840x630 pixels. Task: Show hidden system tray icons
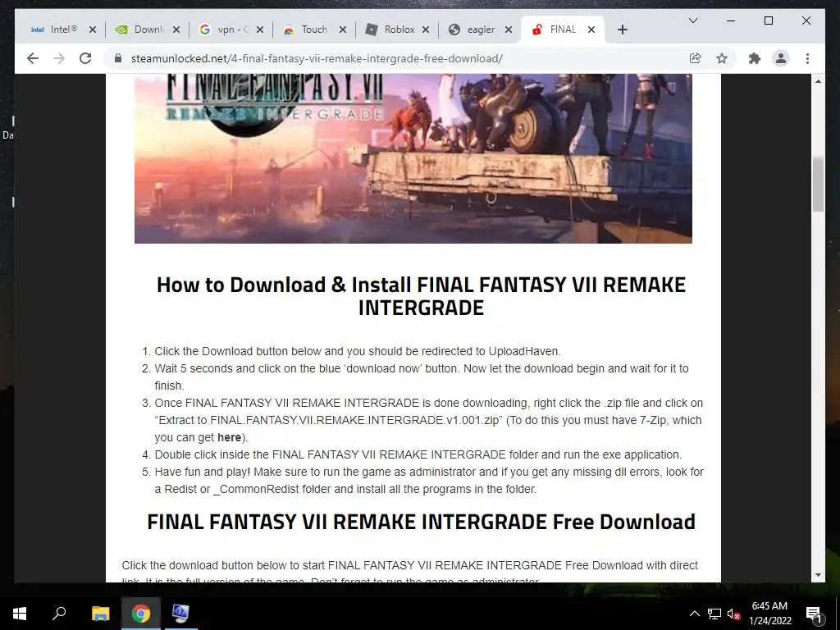[x=694, y=614]
